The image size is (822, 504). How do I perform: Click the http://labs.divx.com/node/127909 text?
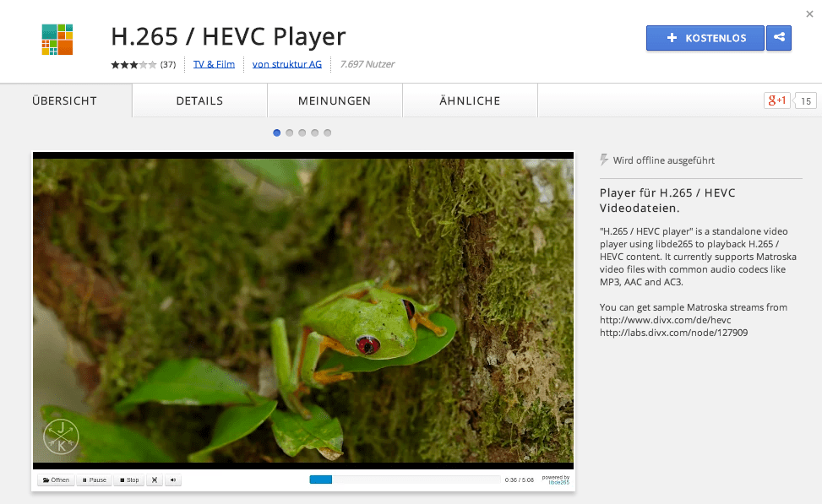673,332
